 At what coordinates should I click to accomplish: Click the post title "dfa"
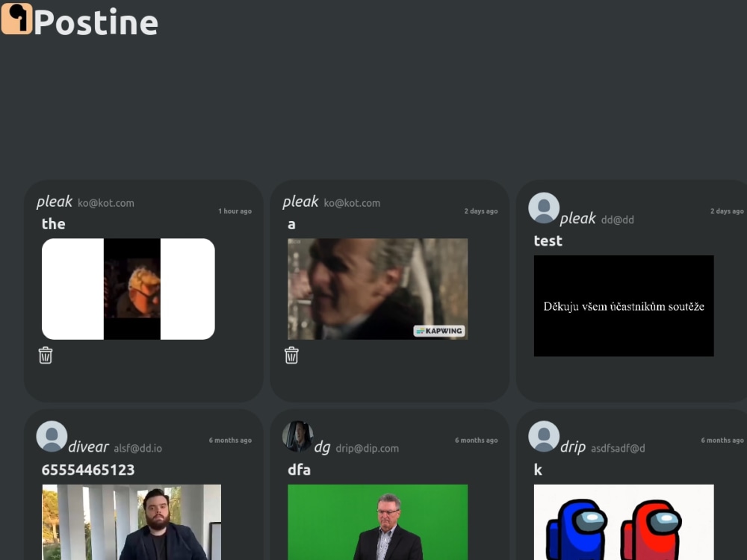pyautogui.click(x=300, y=470)
